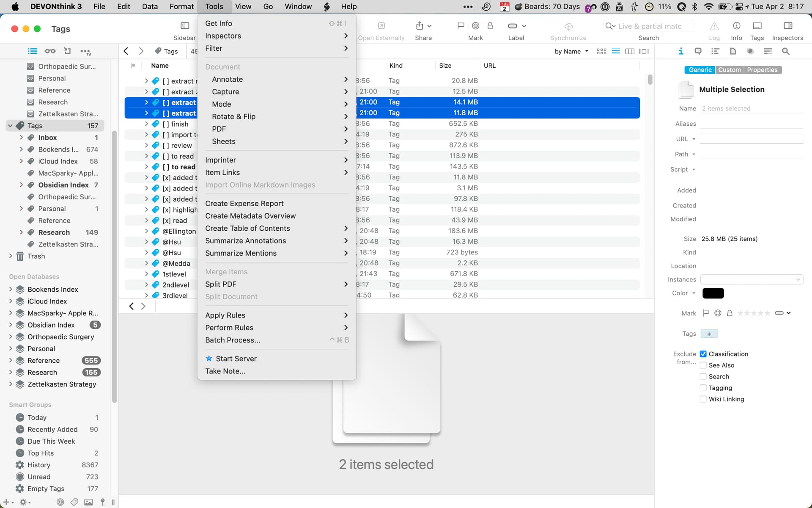The height and width of the screenshot is (508, 812).
Task: Enable the See Also exclusion checkbox
Action: [x=703, y=365]
